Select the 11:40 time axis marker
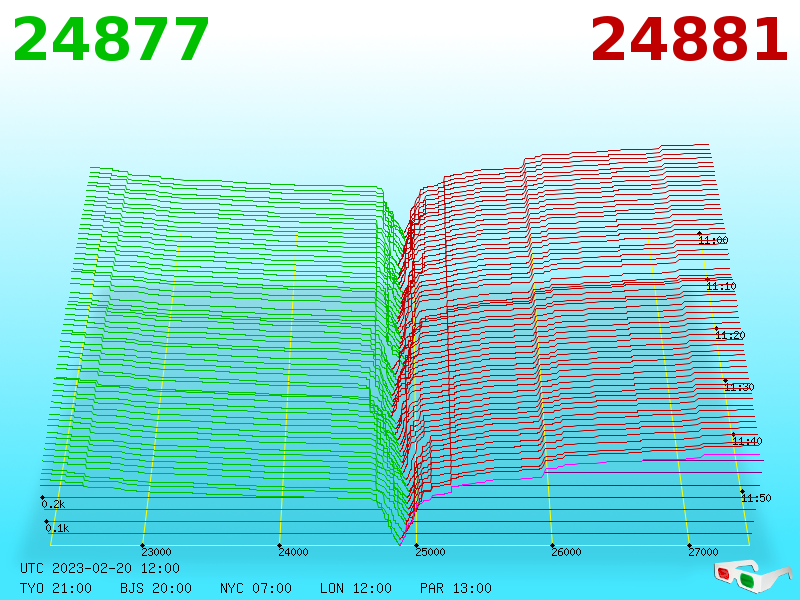 coord(747,441)
